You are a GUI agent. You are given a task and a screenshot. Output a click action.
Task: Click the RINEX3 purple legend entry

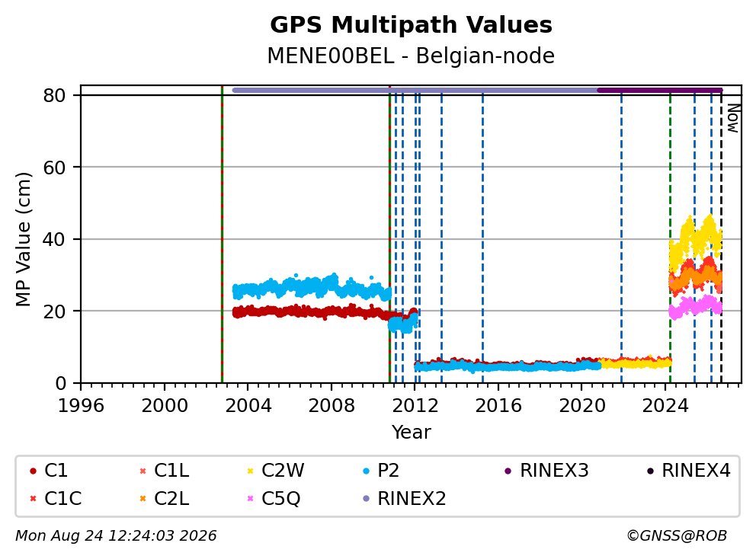(x=546, y=471)
